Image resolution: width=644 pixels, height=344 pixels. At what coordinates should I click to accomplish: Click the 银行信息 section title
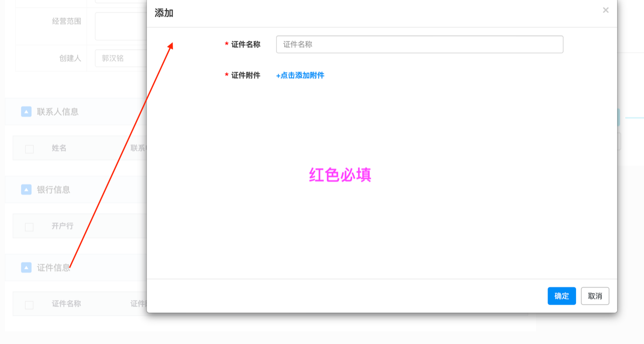(53, 190)
